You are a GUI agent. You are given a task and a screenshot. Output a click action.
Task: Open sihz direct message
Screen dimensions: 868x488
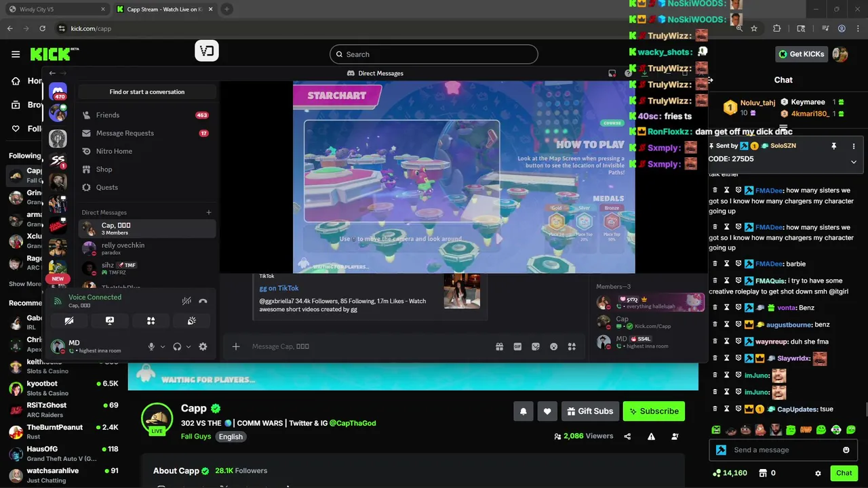pos(146,268)
